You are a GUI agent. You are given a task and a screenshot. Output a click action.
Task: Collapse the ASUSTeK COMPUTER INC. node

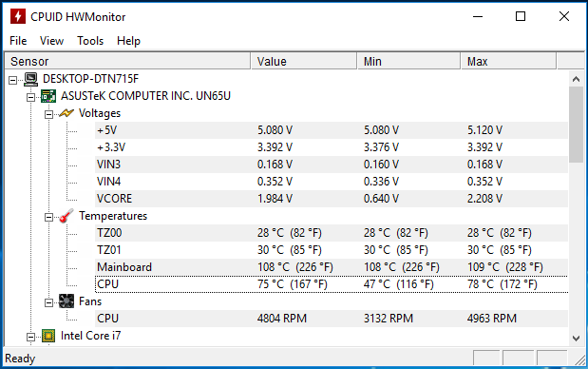pyautogui.click(x=30, y=97)
